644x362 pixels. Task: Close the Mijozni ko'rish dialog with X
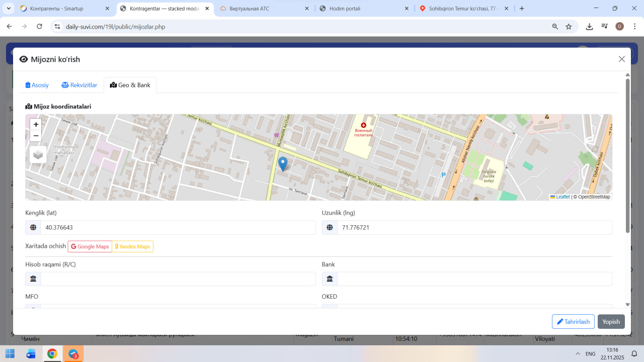(x=621, y=59)
